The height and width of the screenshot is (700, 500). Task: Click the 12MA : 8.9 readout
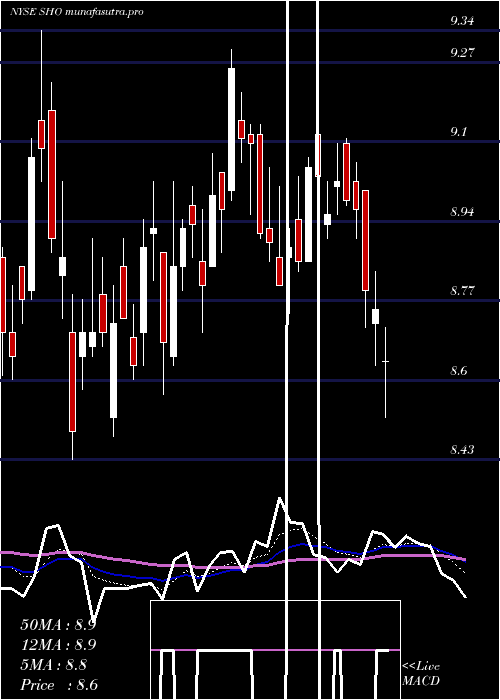[x=58, y=645]
